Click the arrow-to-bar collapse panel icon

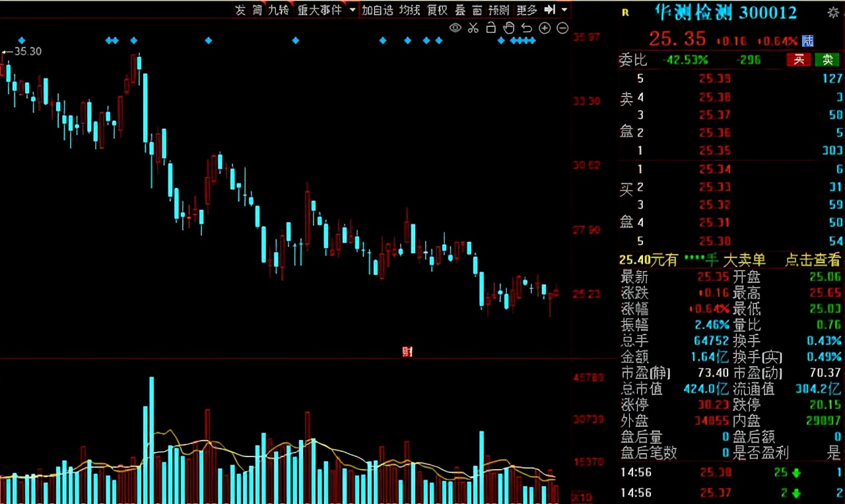(x=550, y=10)
